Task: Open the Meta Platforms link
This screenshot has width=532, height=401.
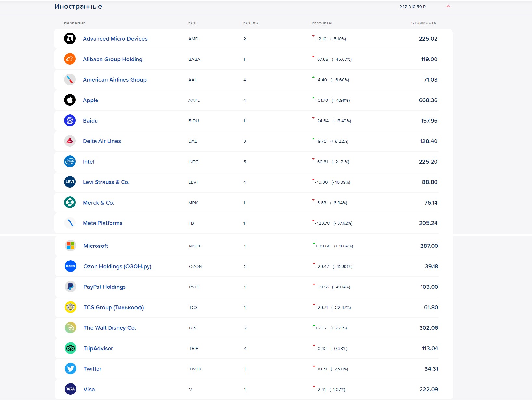Action: [x=102, y=223]
